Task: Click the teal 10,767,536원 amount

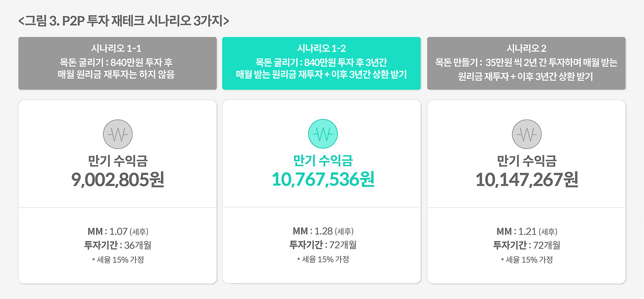Action: pos(323,179)
